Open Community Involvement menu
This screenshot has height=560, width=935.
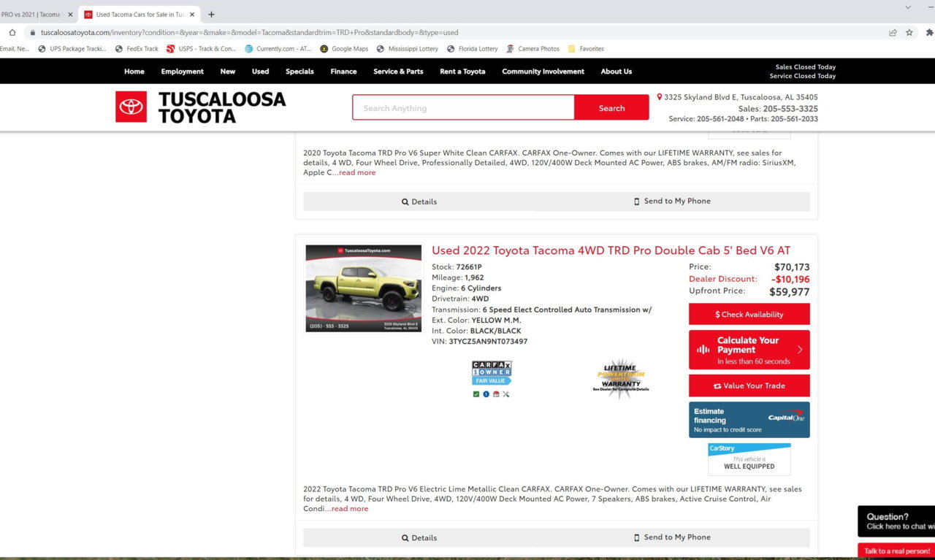point(543,72)
